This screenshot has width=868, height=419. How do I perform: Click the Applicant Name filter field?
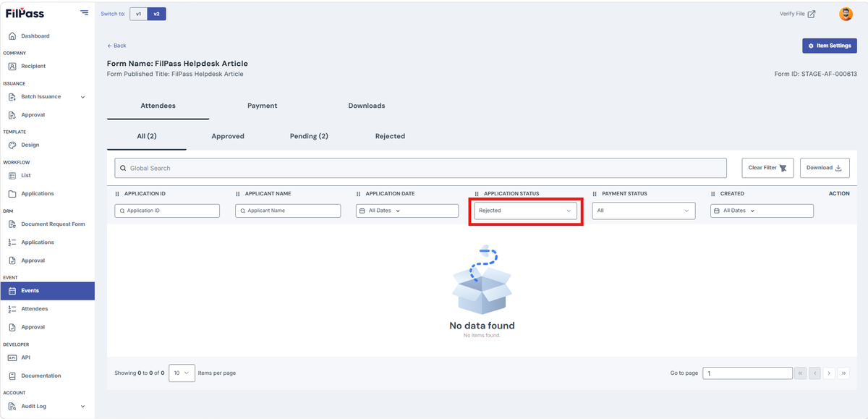pyautogui.click(x=288, y=211)
